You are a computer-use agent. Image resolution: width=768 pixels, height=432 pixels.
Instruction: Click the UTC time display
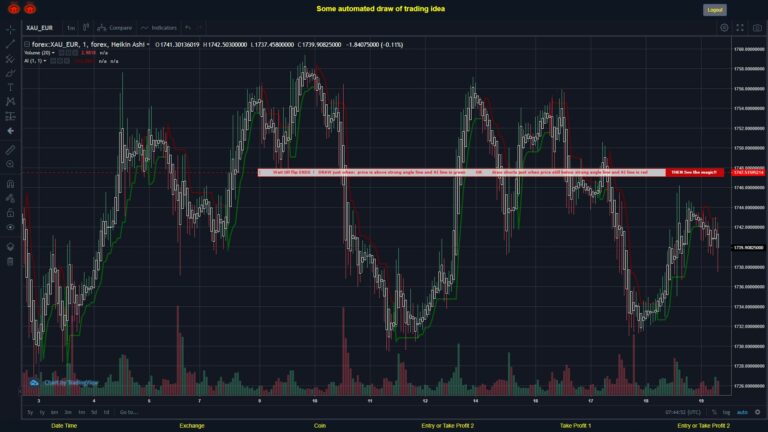click(x=683, y=412)
